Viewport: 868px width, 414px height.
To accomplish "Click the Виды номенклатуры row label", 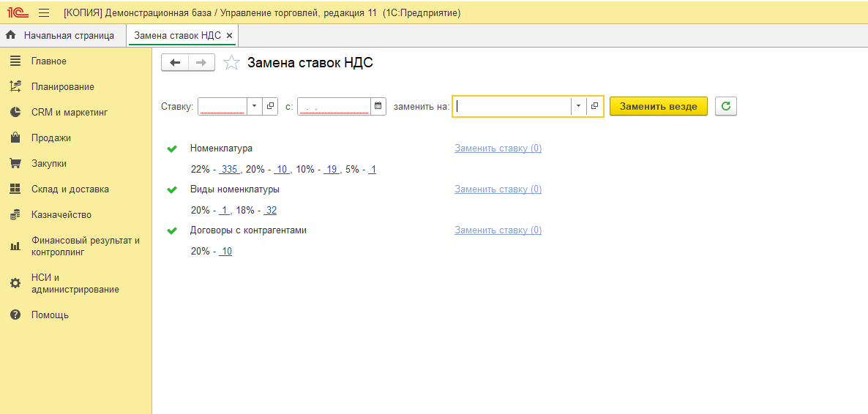I will [x=235, y=189].
